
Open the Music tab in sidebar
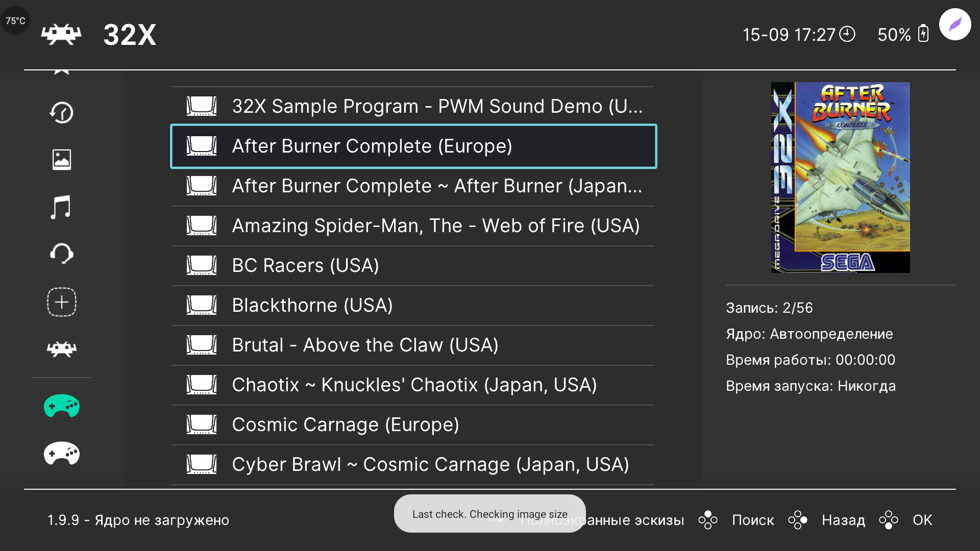click(x=61, y=207)
